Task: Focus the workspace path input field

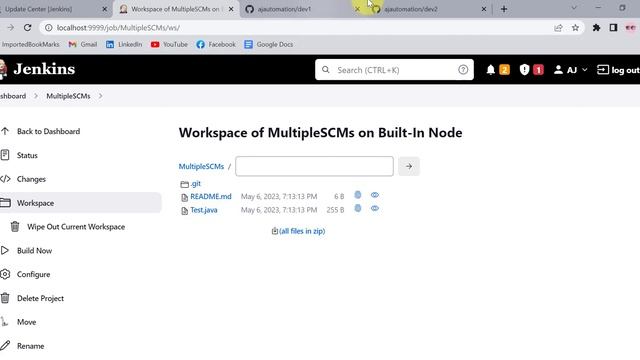Action: [314, 167]
